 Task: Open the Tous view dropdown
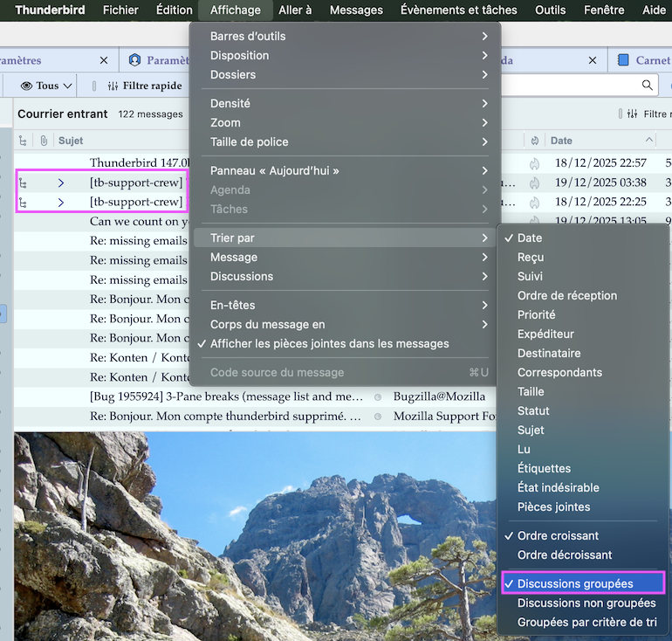47,86
